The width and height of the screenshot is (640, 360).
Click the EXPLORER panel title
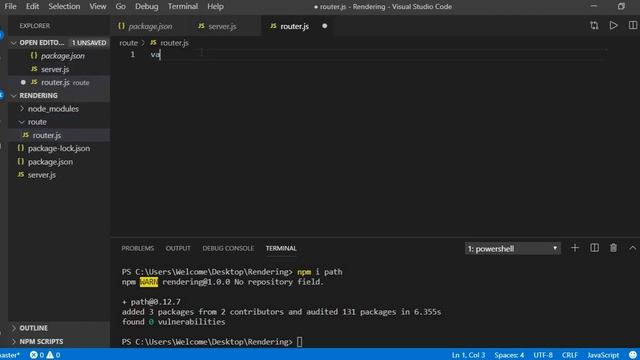coord(35,26)
